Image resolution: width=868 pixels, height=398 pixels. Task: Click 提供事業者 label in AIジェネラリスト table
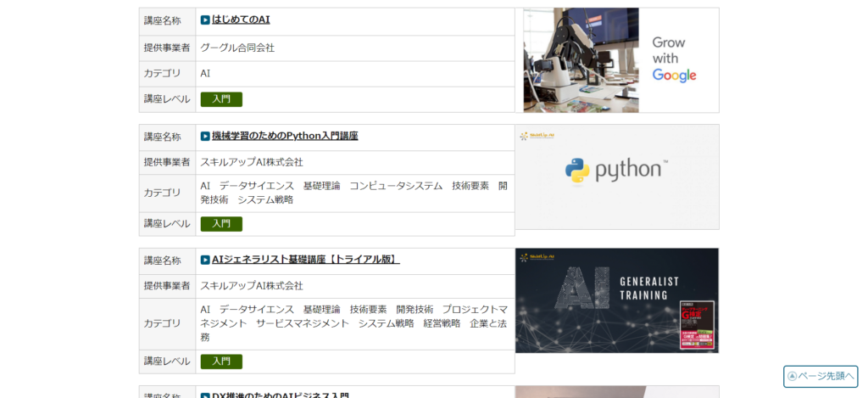click(x=167, y=286)
